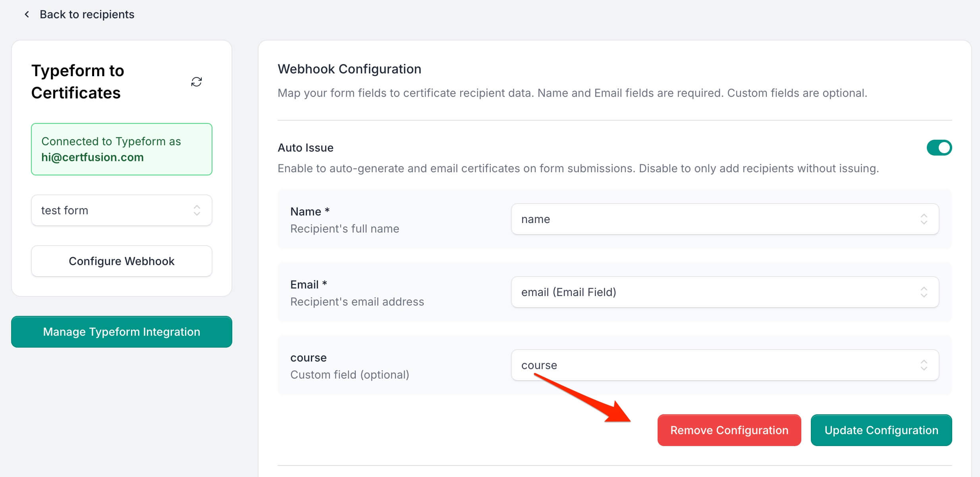Go back to recipients
The image size is (980, 477).
87,15
